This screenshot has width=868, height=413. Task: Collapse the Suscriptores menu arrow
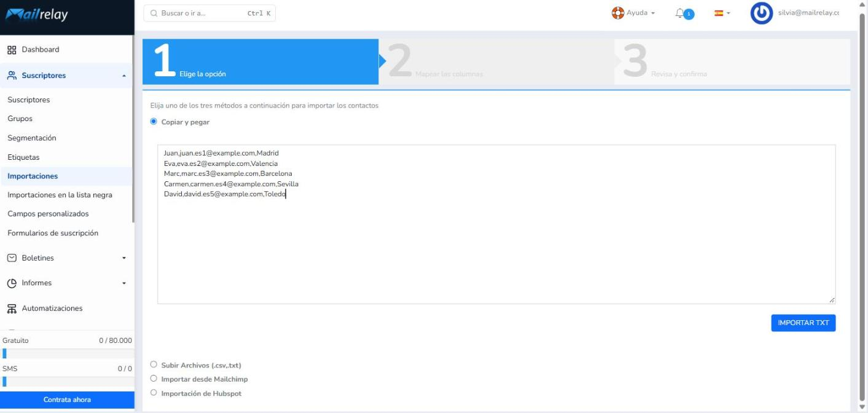click(x=124, y=76)
